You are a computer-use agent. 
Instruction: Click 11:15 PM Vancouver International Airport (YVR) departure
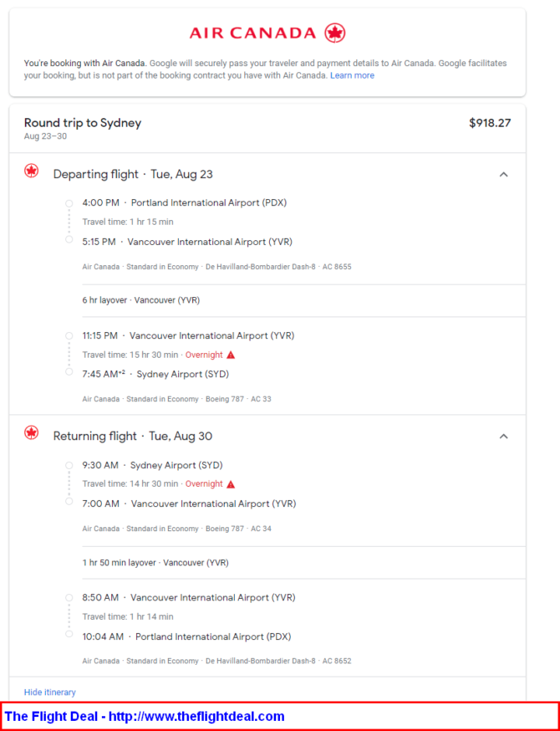coord(188,335)
